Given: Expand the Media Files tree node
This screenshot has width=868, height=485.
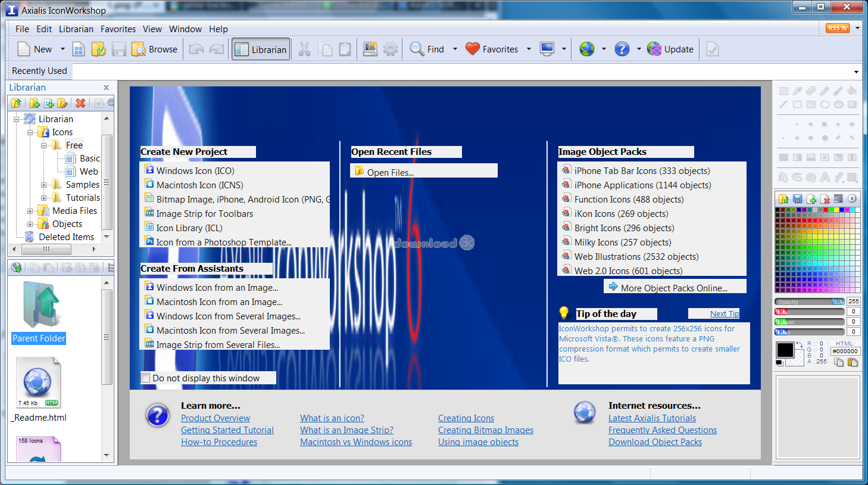Looking at the screenshot, I should 30,211.
